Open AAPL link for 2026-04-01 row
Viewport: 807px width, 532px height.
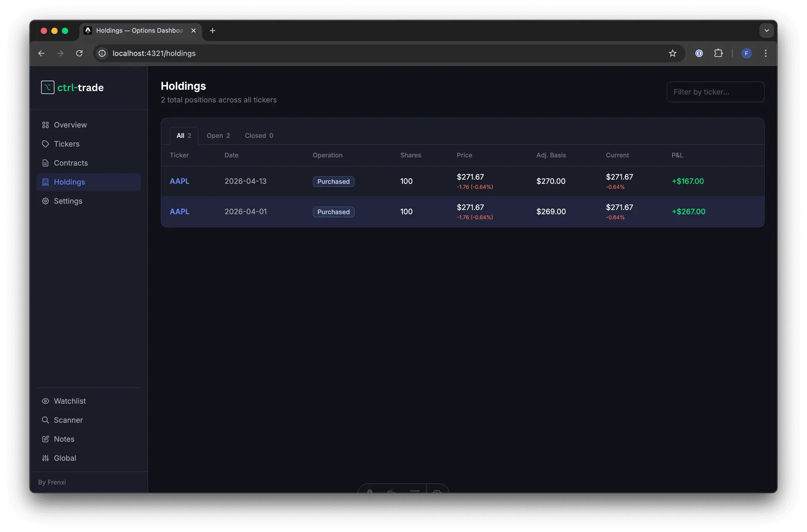[179, 211]
